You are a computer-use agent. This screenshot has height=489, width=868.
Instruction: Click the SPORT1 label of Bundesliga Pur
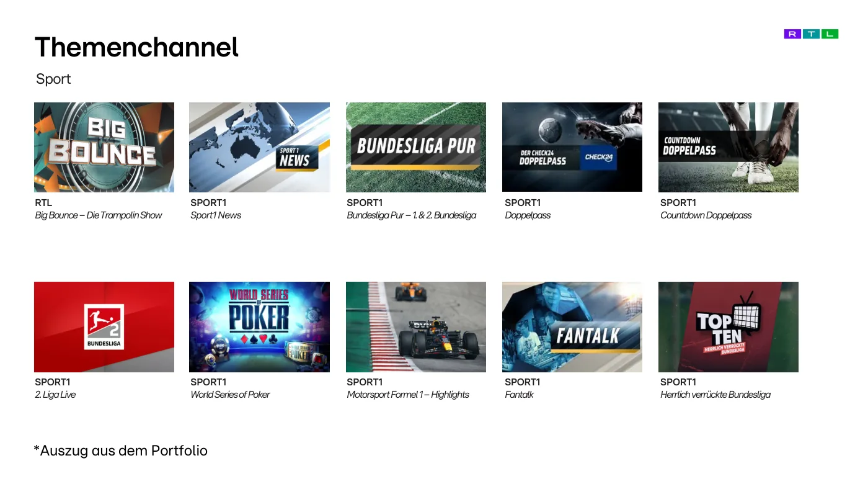click(x=365, y=203)
